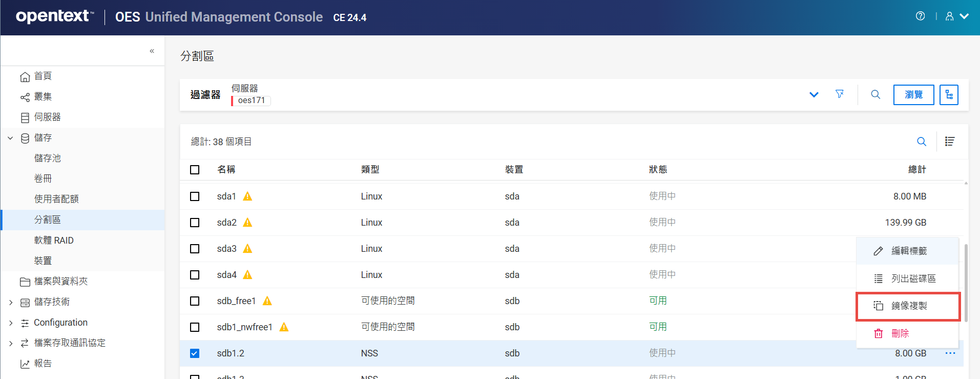This screenshot has width=980, height=379.
Task: Click the storage database icon beside 儲存
Action: (25, 138)
